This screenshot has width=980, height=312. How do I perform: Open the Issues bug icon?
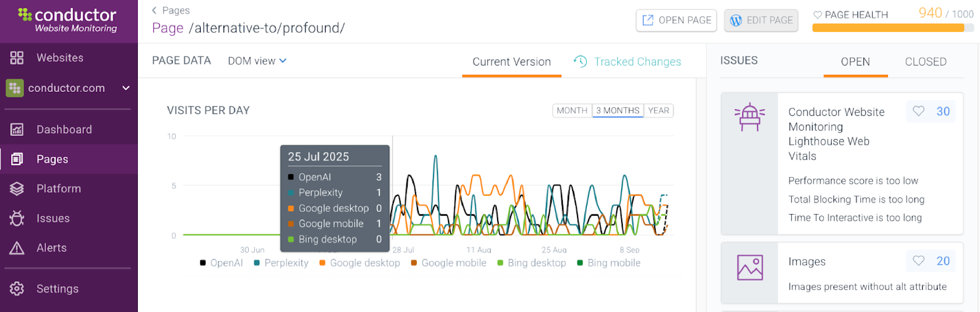(17, 218)
